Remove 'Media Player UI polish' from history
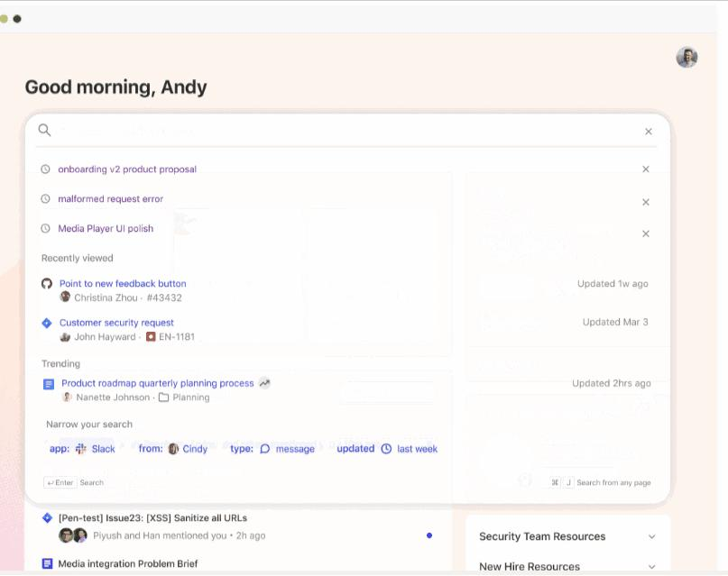Image resolution: width=728 pixels, height=576 pixels. 646,233
